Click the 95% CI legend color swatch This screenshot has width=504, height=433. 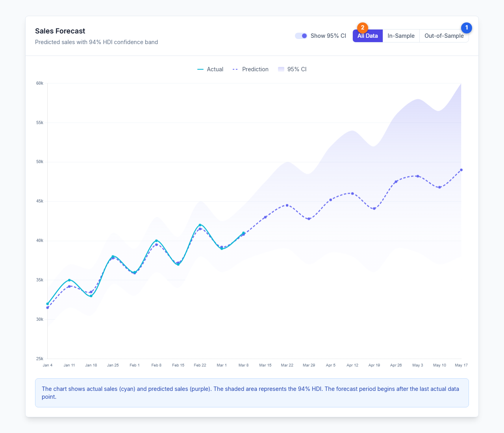pyautogui.click(x=281, y=69)
